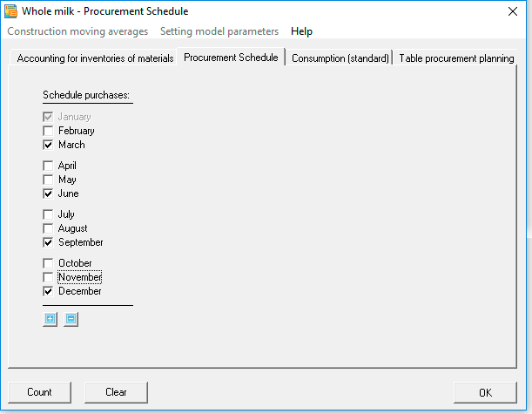The image size is (532, 414).
Task: Select the November checkbox
Action: (x=48, y=277)
